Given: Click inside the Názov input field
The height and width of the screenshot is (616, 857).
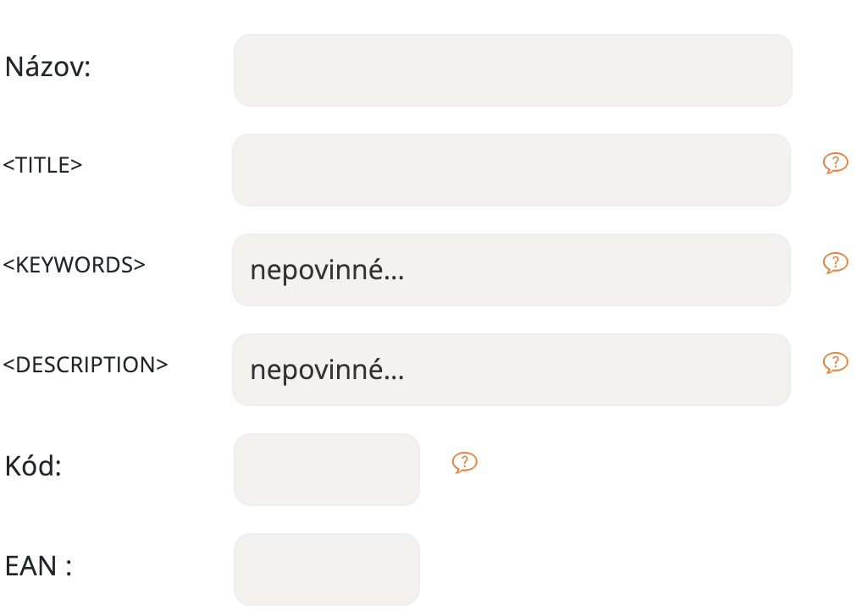Looking at the screenshot, I should (x=512, y=70).
